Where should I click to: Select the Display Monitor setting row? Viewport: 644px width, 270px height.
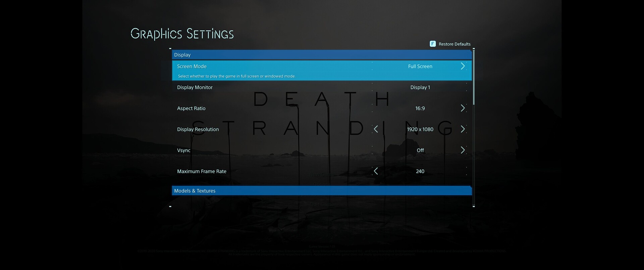322,87
